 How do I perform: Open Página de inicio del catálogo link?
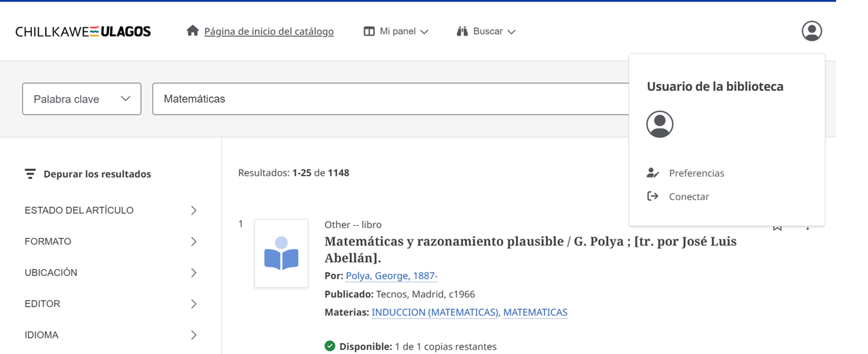(x=269, y=31)
